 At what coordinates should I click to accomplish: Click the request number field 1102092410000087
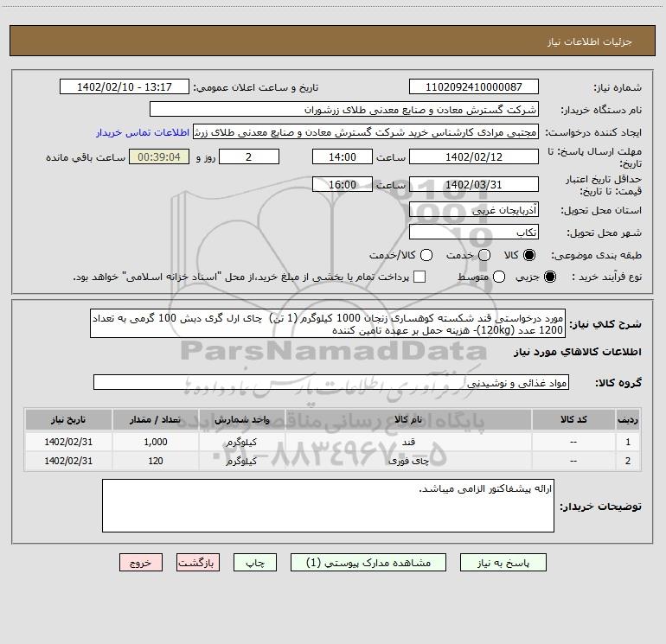point(474,87)
